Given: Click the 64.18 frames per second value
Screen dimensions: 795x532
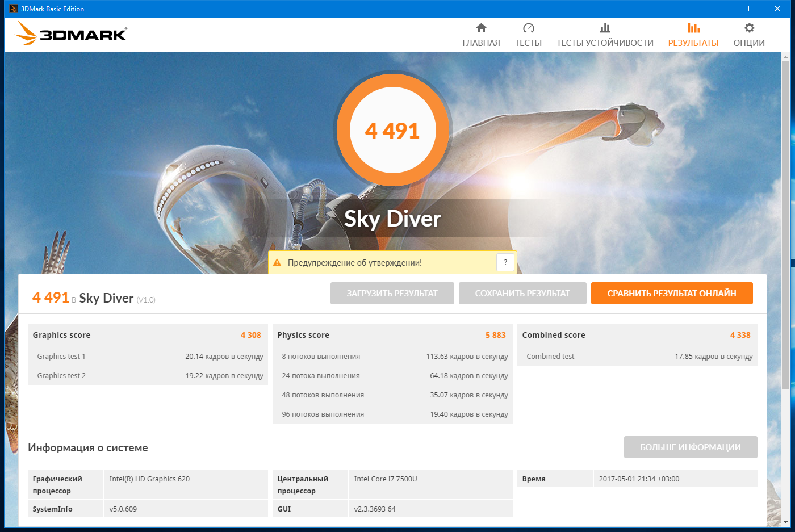Looking at the screenshot, I should 469,376.
